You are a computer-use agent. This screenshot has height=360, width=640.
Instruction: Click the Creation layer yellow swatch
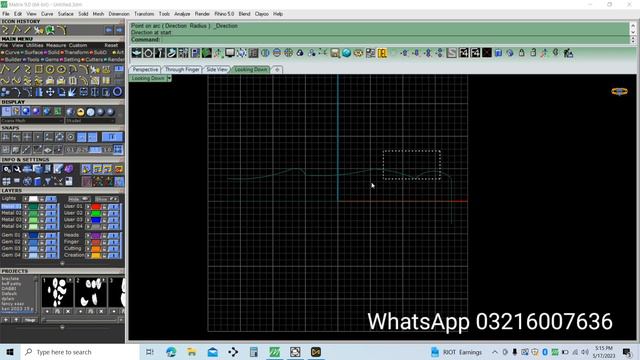click(x=96, y=255)
